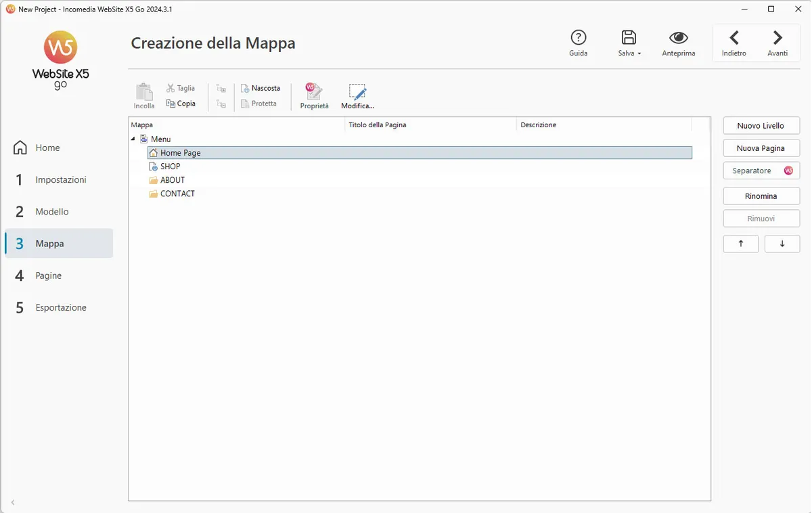Screen dimensions: 812x513
Task: Open step 2 Modello
Action: (59, 211)
